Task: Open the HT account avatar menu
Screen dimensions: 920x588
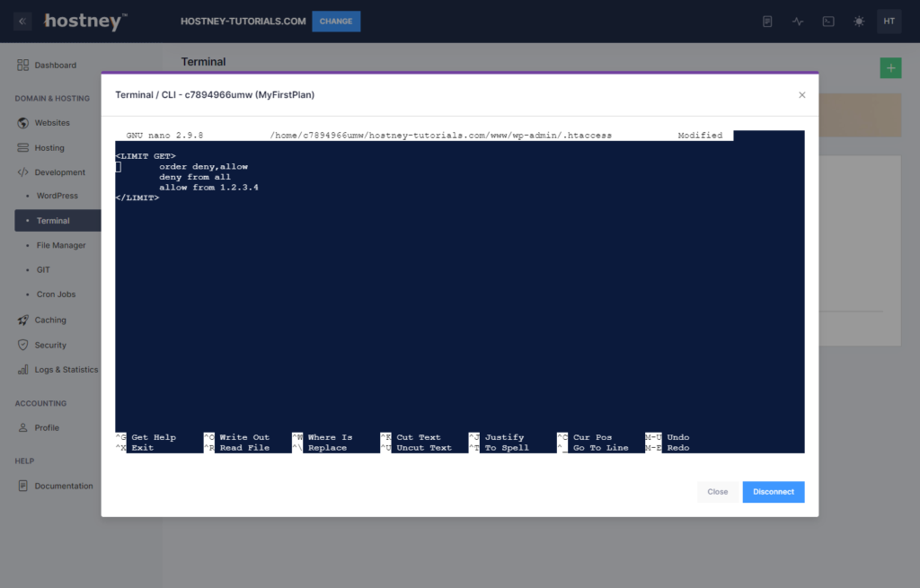Action: pyautogui.click(x=889, y=21)
